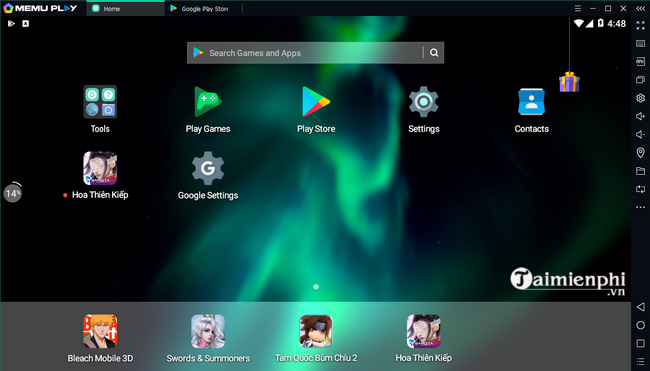Open the hanging gift box reward

click(569, 82)
